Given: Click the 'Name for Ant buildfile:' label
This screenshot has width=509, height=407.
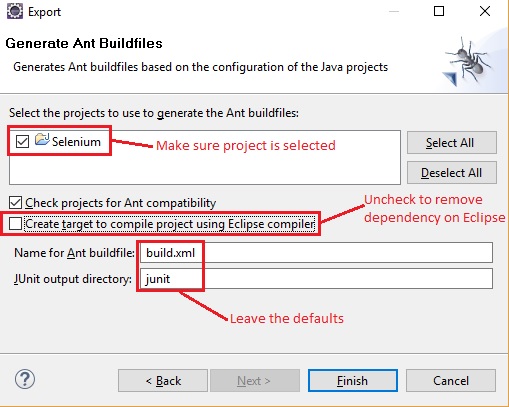Looking at the screenshot, I should tap(74, 253).
